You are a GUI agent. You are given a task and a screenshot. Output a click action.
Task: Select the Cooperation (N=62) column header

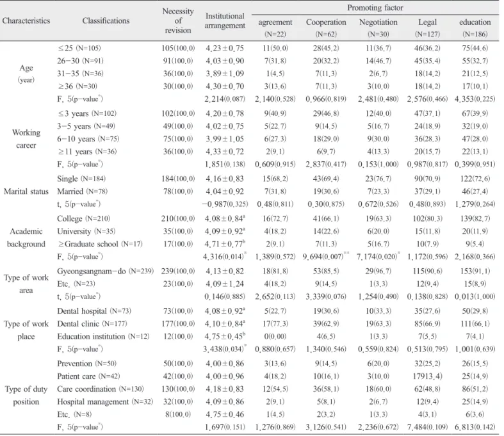point(326,28)
